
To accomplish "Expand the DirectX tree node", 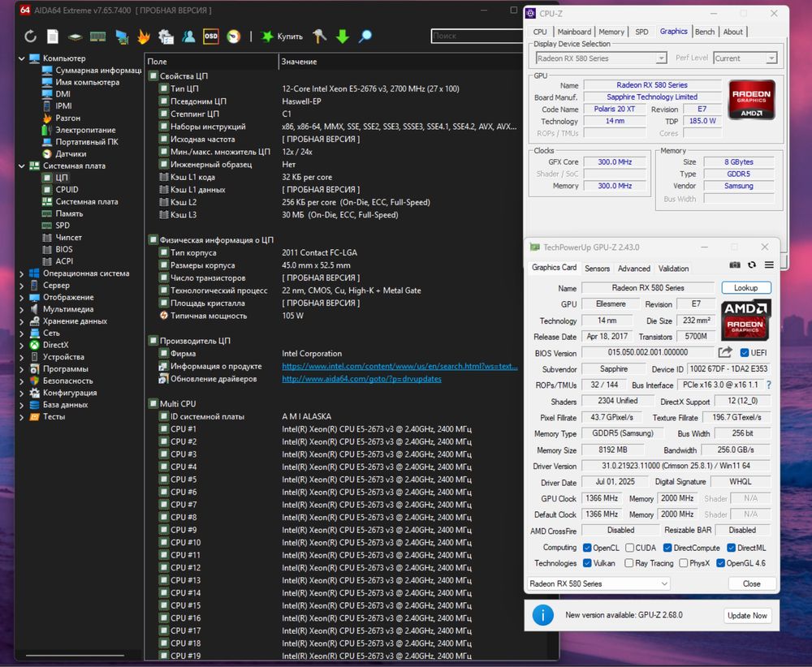I will tap(22, 345).
